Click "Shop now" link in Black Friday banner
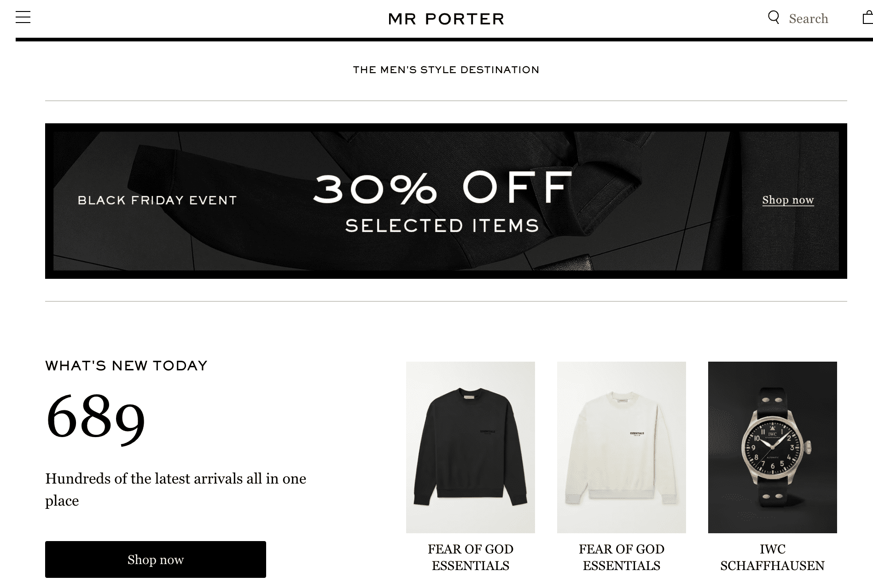 point(788,200)
